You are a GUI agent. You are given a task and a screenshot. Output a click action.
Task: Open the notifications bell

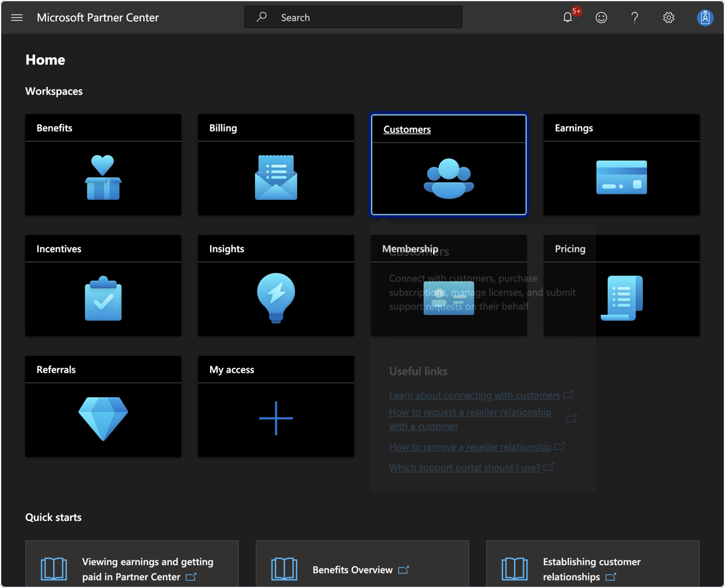(567, 18)
